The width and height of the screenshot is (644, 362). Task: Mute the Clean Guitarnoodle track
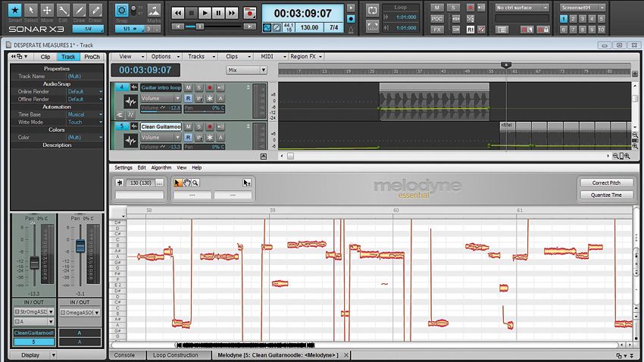point(188,126)
